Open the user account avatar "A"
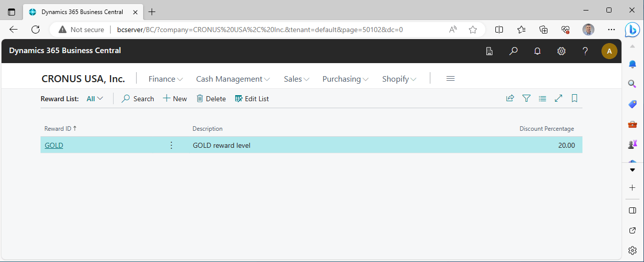The height and width of the screenshot is (262, 644). (x=609, y=51)
